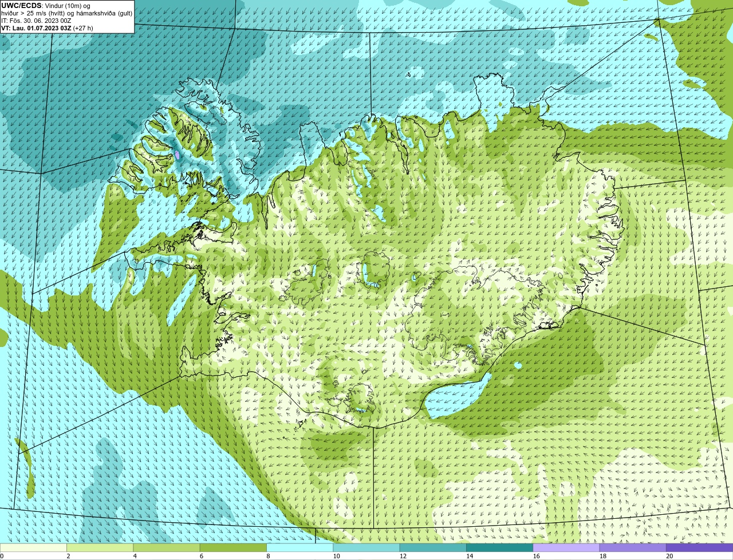This screenshot has width=733, height=560.
Task: Click the 8–10 m/s light cyan legend swatch
Action: pyautogui.click(x=299, y=547)
